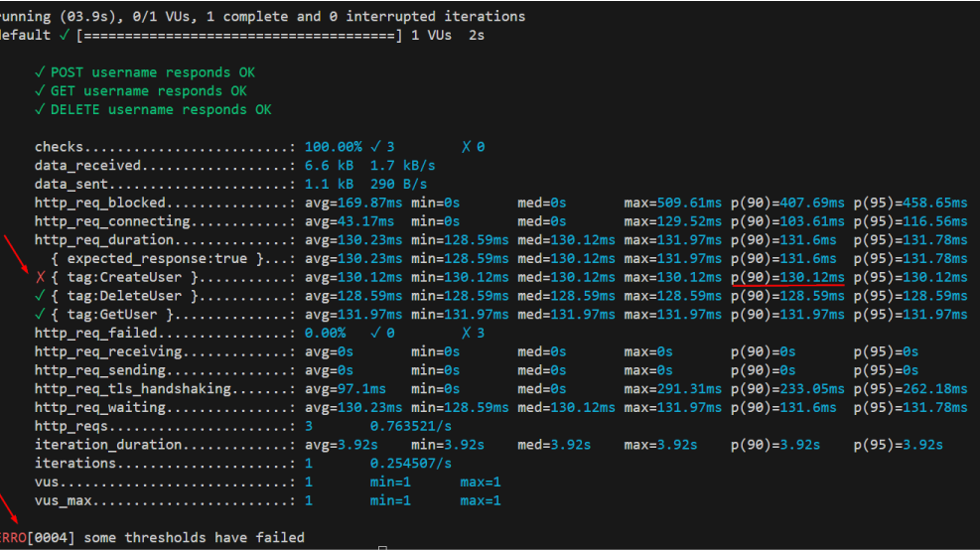
Task: Click the completed default progress bar
Action: [x=238, y=36]
